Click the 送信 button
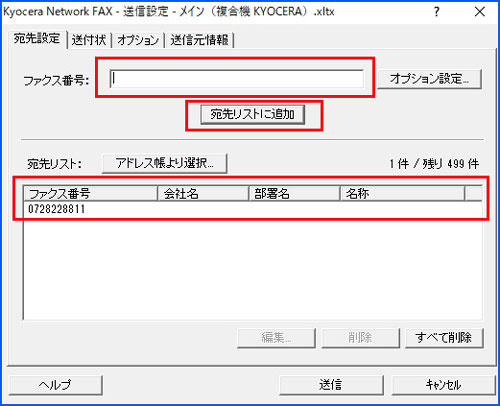This screenshot has width=500, height=406. pyautogui.click(x=331, y=385)
